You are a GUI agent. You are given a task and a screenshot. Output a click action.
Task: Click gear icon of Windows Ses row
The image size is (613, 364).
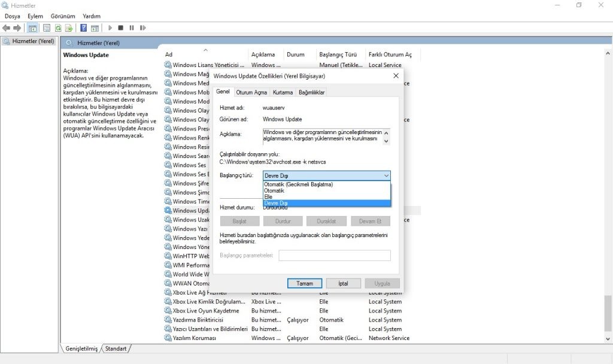pos(168,165)
